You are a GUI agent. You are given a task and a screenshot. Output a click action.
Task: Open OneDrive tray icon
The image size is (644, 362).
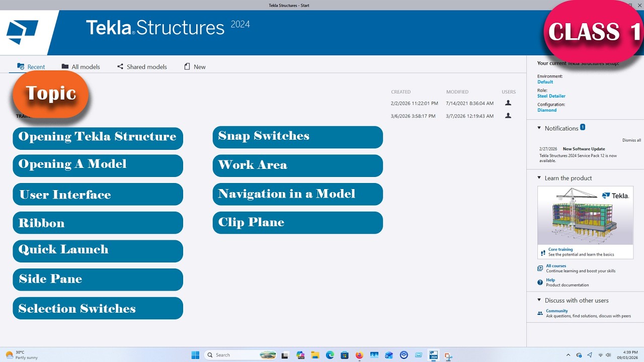coord(579,355)
